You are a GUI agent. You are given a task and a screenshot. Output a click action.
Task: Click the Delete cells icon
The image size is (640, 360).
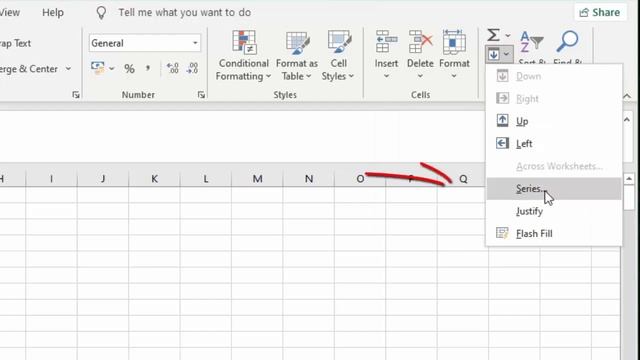(420, 42)
